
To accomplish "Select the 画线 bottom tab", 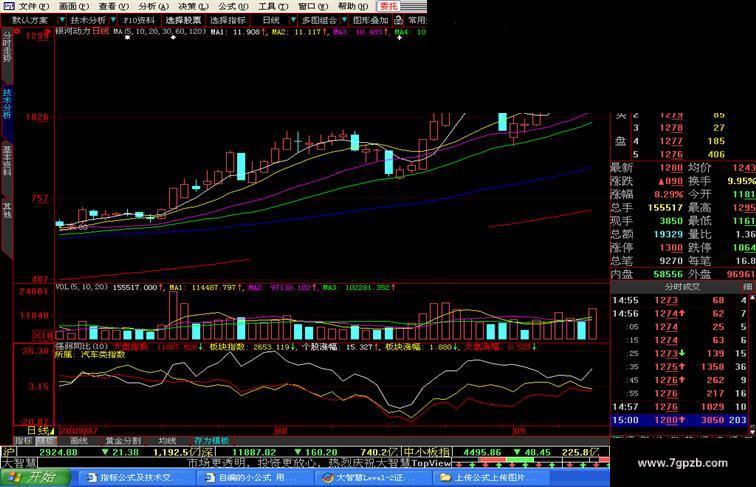I will tap(79, 441).
